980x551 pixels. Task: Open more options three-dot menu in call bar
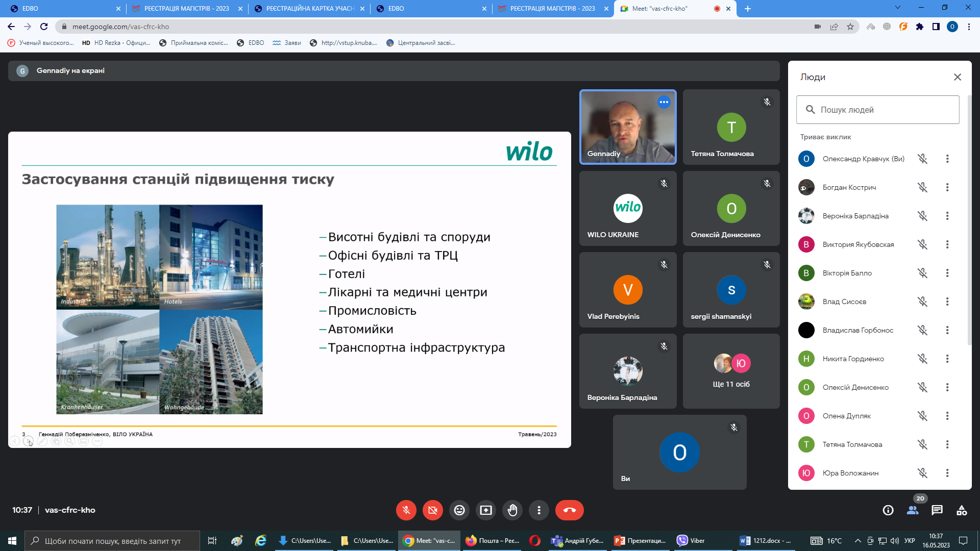point(539,510)
